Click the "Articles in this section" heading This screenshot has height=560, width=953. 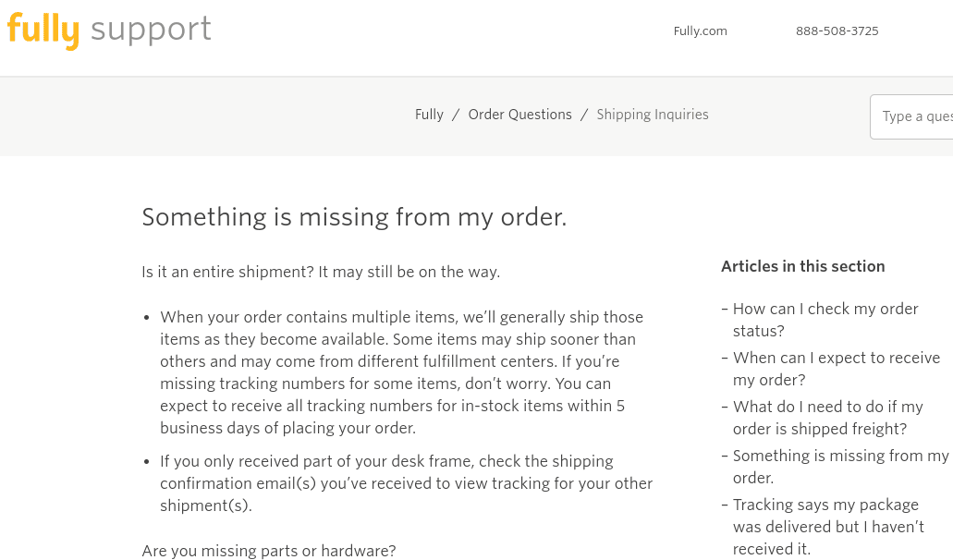click(x=802, y=266)
